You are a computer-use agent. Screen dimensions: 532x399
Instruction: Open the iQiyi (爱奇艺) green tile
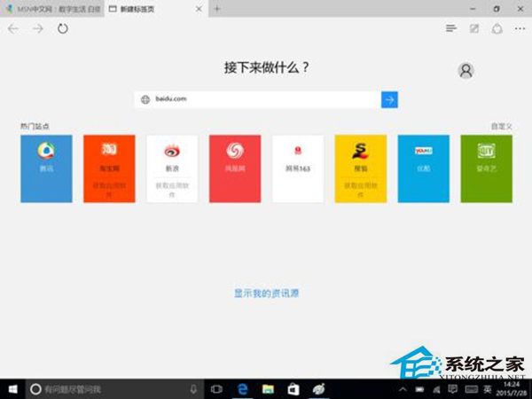pos(487,168)
